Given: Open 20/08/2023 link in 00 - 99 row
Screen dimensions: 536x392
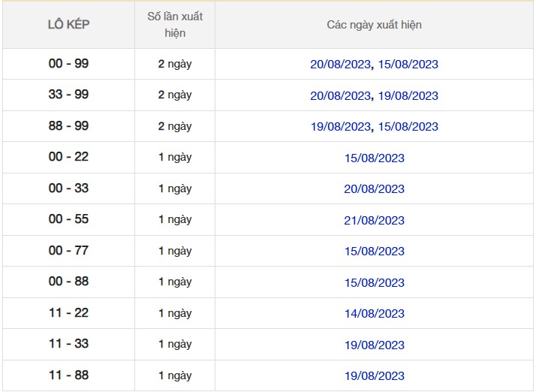Looking at the screenshot, I should pos(341,65).
